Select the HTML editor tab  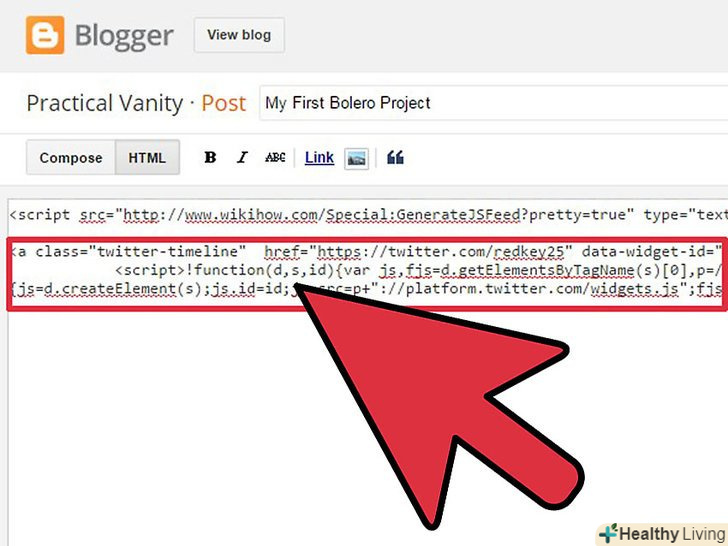click(147, 158)
